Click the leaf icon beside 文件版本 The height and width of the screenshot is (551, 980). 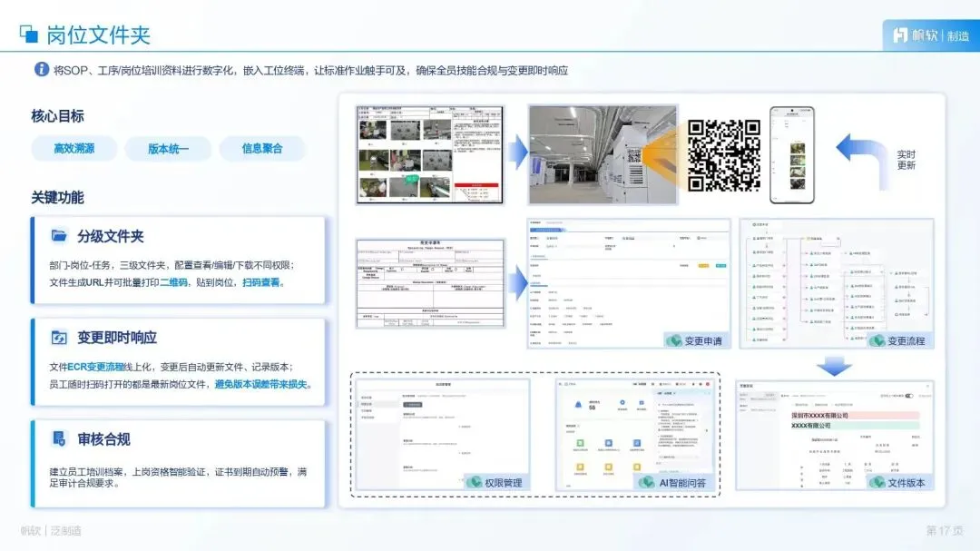point(877,483)
